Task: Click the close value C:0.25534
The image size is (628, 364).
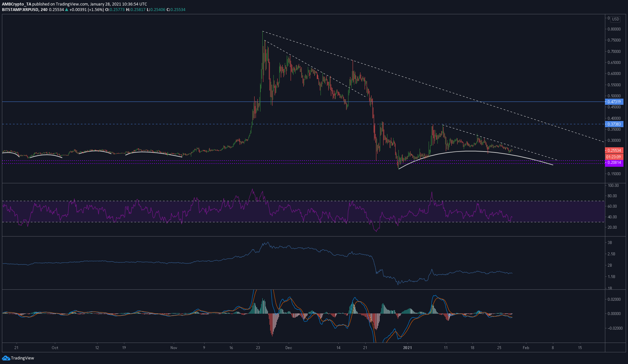Action: click(176, 10)
